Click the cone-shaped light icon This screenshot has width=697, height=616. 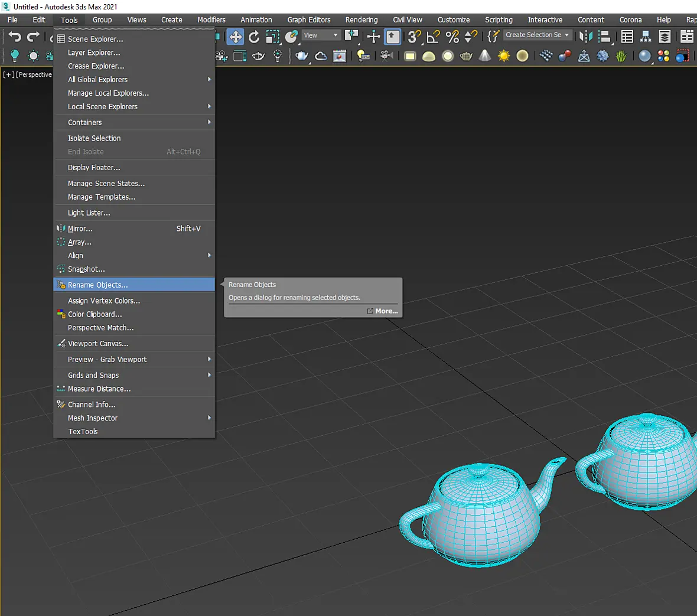[485, 56]
